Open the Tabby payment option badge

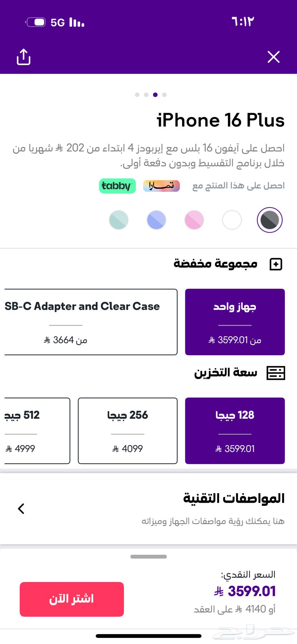117,186
